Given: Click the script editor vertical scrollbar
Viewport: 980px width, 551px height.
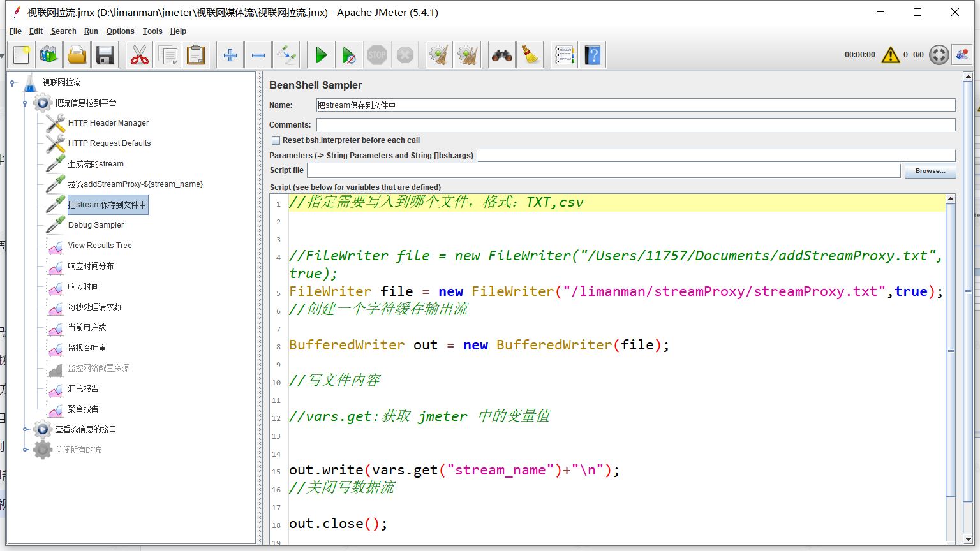Looking at the screenshot, I should pyautogui.click(x=950, y=351).
